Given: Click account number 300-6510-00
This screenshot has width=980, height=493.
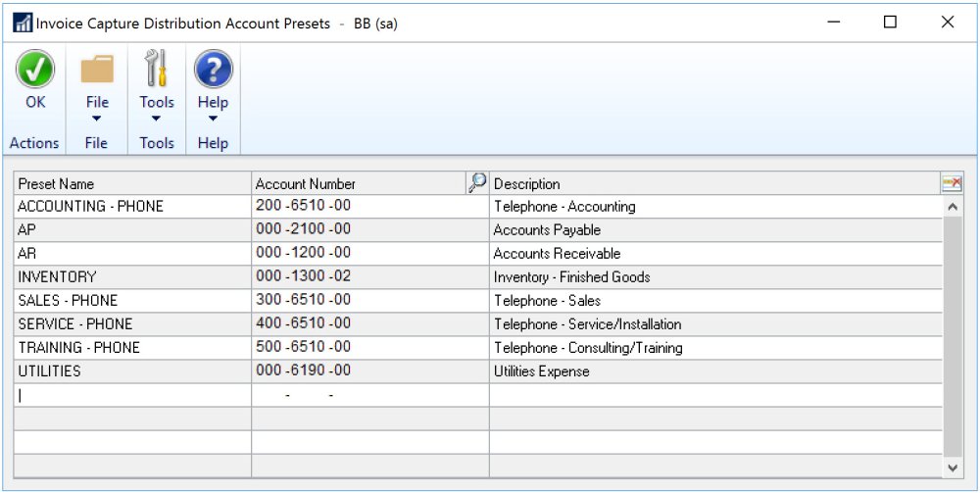Looking at the screenshot, I should coord(303,299).
